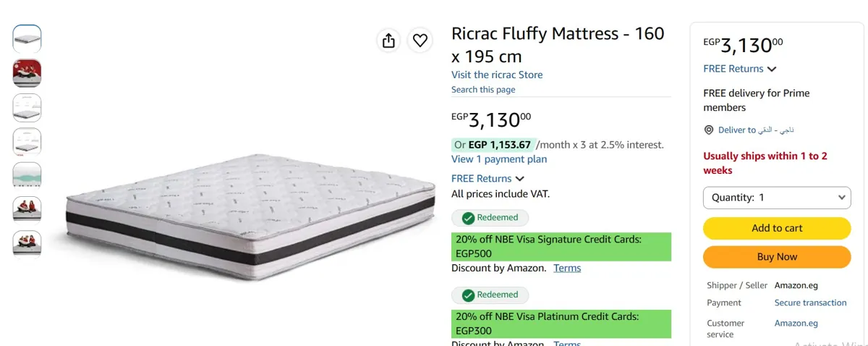Open Terms link for Signature card discount
Screen dimensions: 868x346
click(x=567, y=268)
